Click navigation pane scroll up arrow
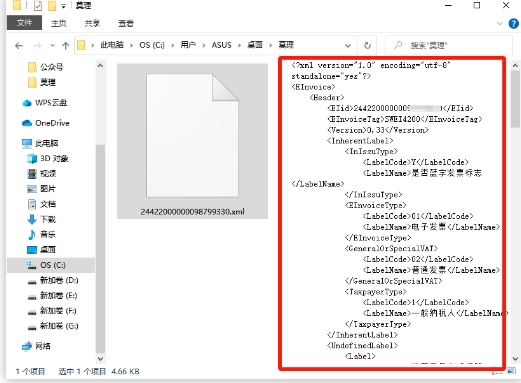Screen dimensions: 521x383 [100, 66]
